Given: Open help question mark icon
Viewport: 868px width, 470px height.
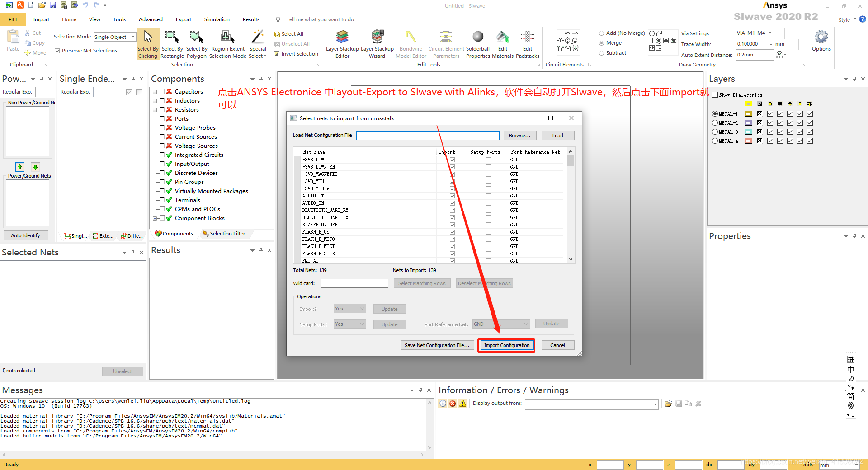Looking at the screenshot, I should point(863,19).
